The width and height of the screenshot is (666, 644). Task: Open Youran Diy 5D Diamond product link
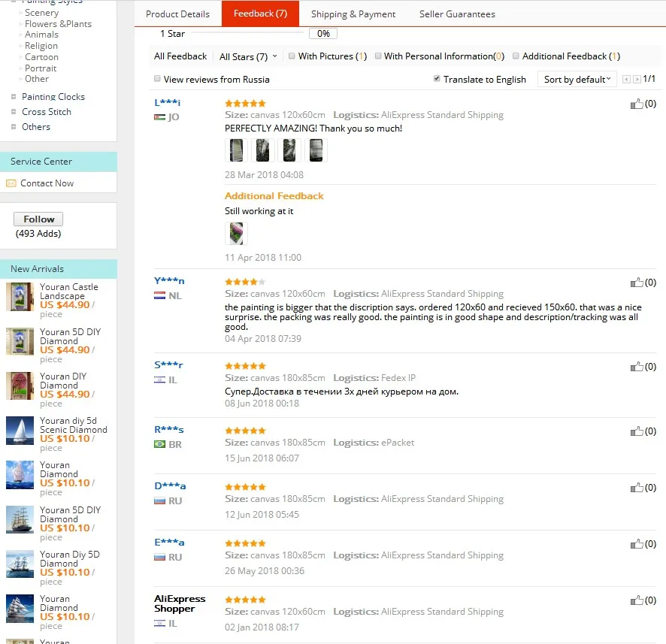pos(70,558)
